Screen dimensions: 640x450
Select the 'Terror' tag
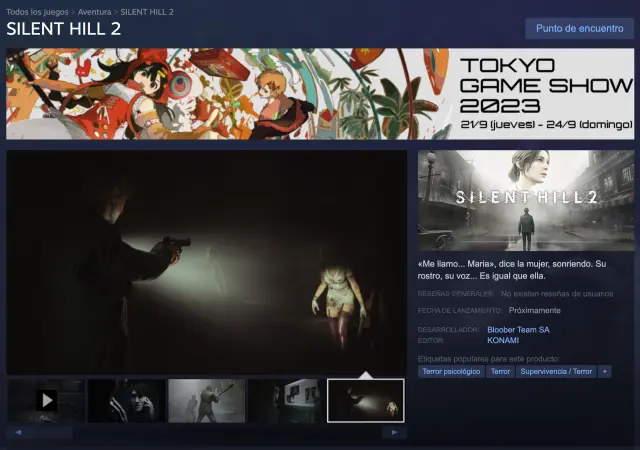[x=500, y=372]
